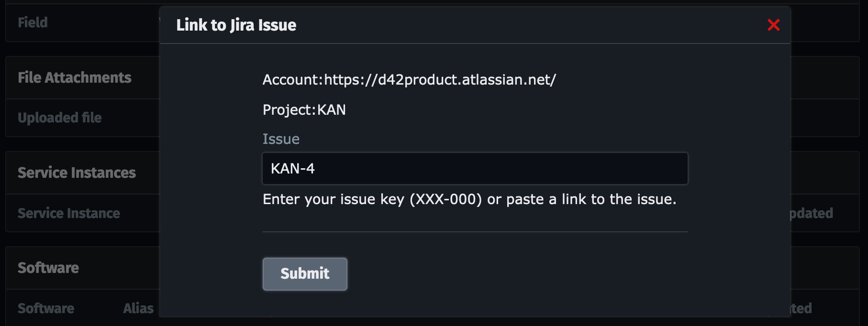Close the Link to Jira Issue dialog

(775, 25)
